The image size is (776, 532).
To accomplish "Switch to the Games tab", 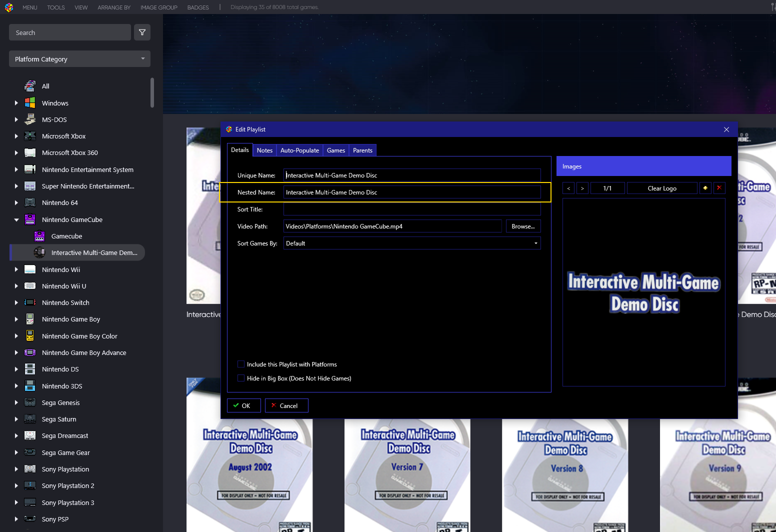I will pos(336,150).
